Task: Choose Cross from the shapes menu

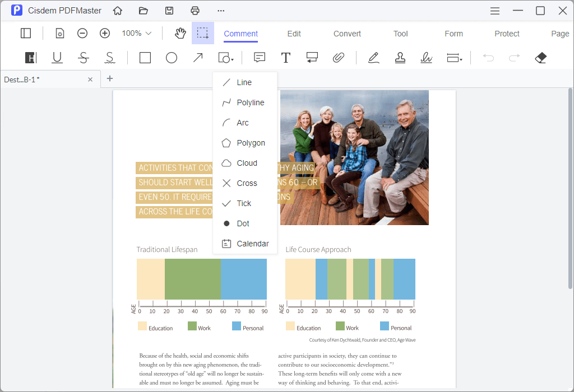Action: tap(245, 183)
